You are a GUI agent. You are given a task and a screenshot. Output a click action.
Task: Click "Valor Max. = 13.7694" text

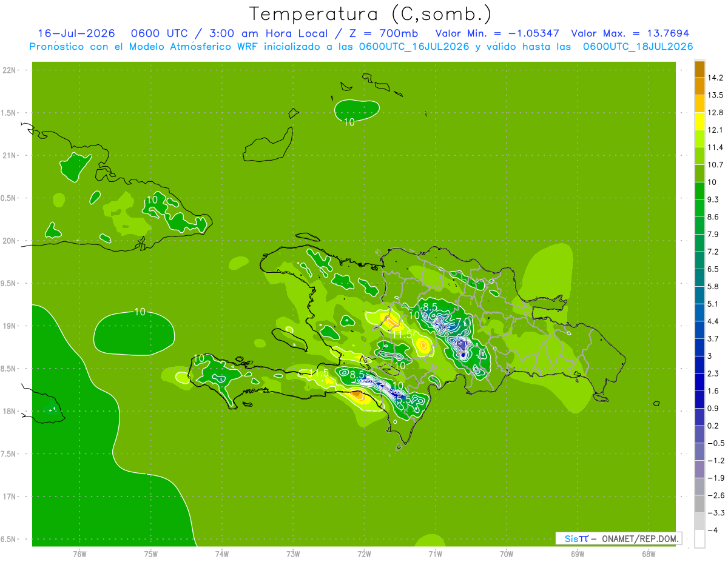click(x=630, y=34)
